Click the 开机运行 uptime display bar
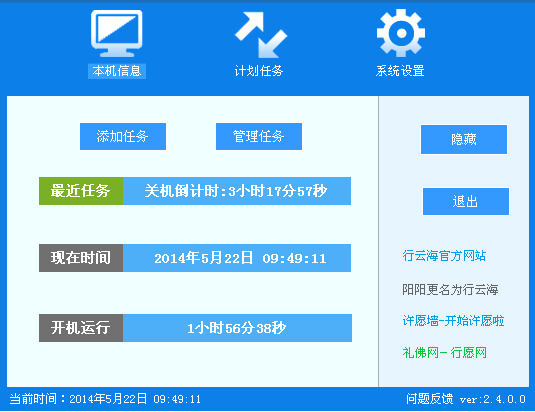Image resolution: width=535 pixels, height=412 pixels. 237,328
